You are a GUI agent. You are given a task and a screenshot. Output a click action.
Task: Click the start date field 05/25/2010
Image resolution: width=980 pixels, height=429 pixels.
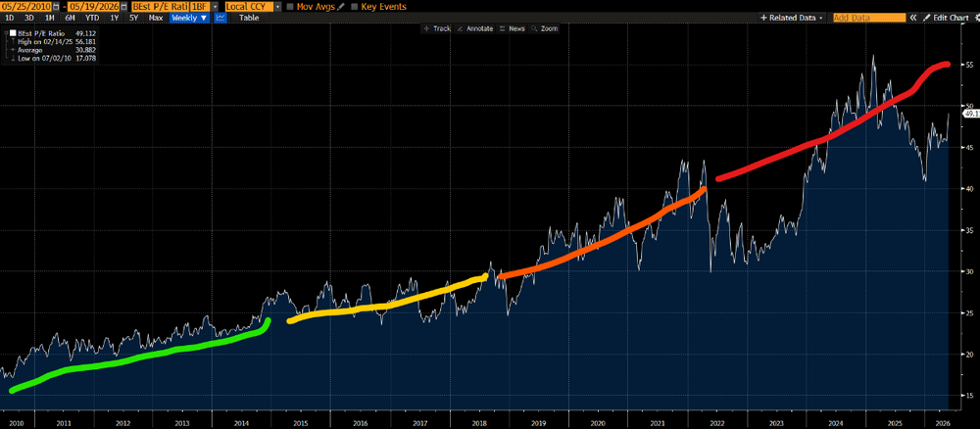pyautogui.click(x=26, y=6)
